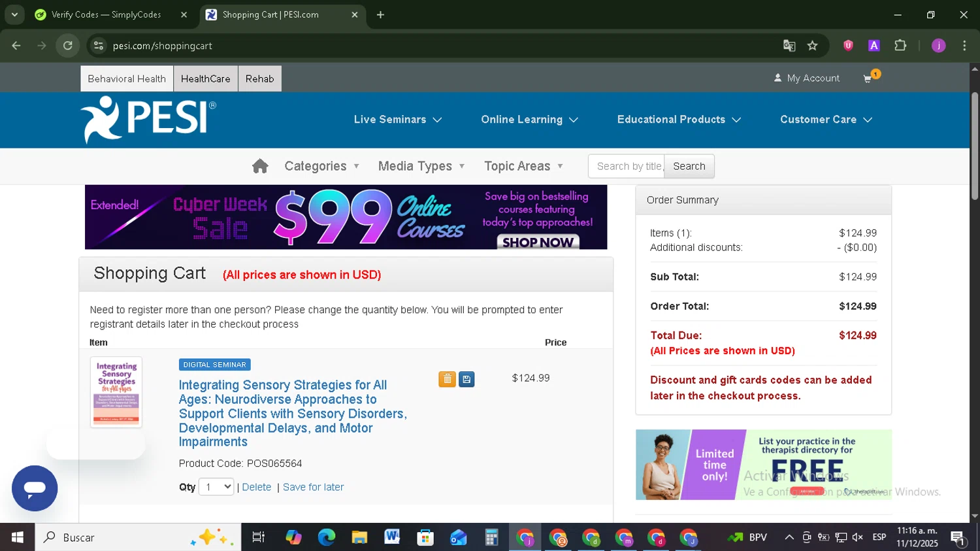Viewport: 980px width, 551px height.
Task: Open Topic Areas dropdown
Action: point(523,166)
